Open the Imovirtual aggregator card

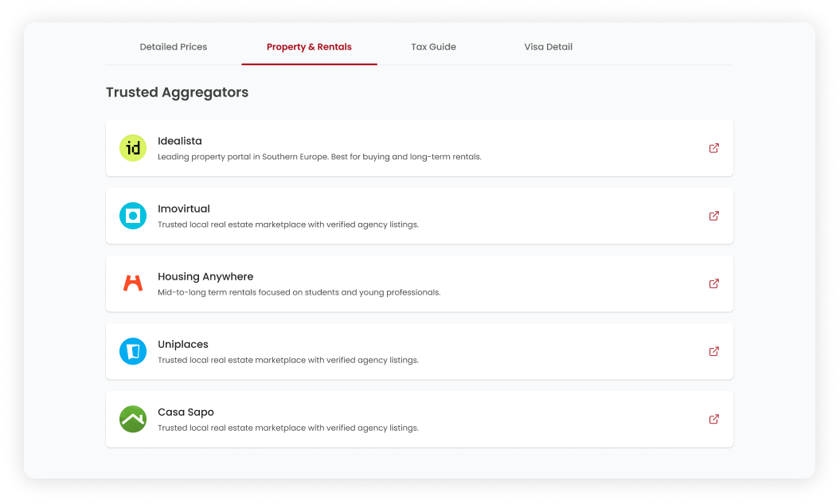(x=420, y=215)
